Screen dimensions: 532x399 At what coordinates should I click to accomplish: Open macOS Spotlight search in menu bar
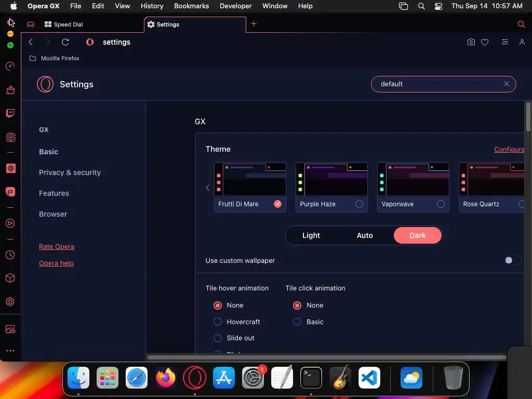click(x=421, y=6)
